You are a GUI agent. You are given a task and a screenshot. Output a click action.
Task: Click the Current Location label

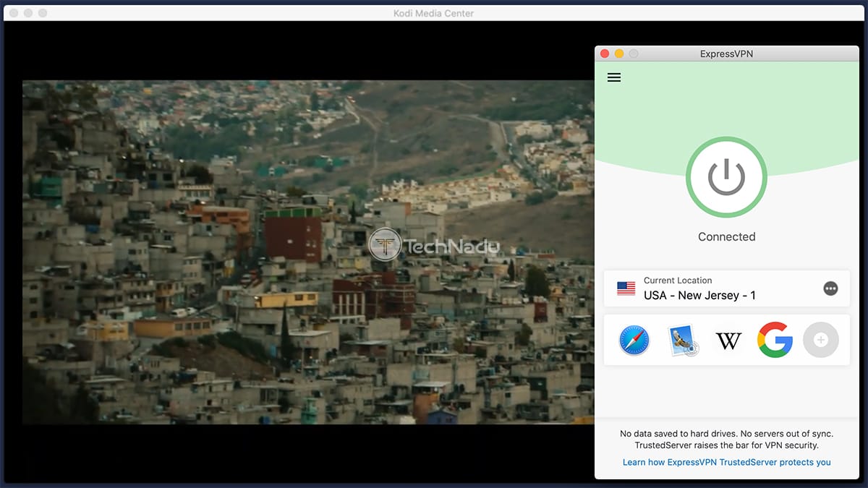(678, 281)
